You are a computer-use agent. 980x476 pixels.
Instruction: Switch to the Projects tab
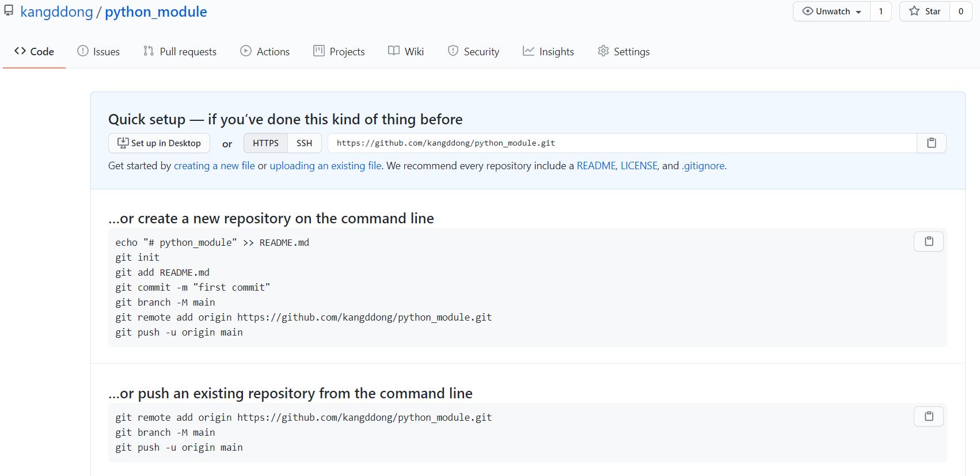pos(339,51)
